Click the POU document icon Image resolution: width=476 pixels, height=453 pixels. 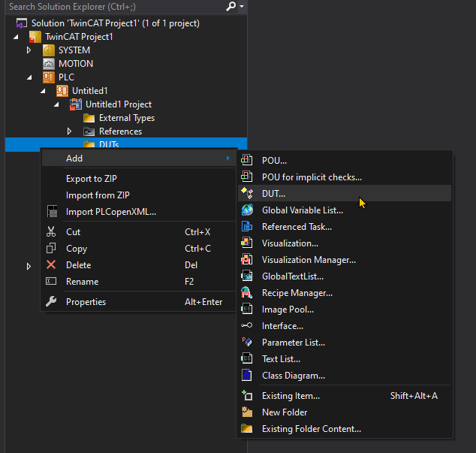pos(247,160)
